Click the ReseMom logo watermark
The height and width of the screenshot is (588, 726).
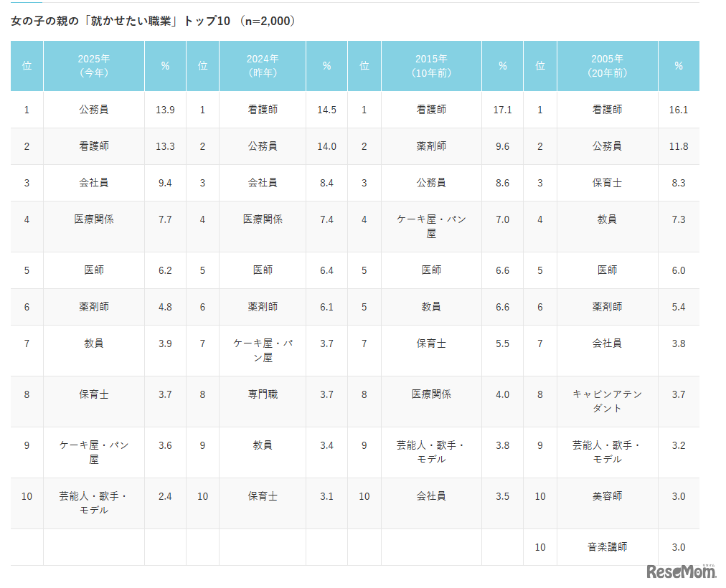click(x=681, y=572)
